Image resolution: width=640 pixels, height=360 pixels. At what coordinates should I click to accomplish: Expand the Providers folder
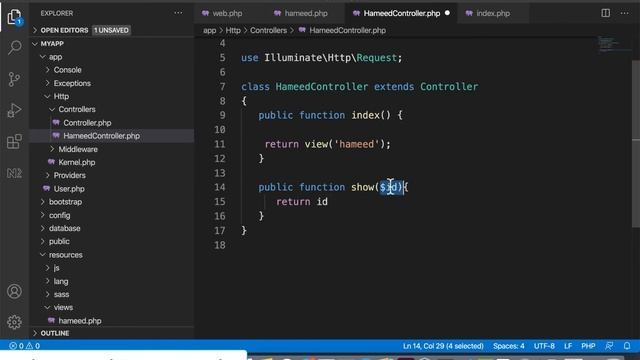pos(69,175)
